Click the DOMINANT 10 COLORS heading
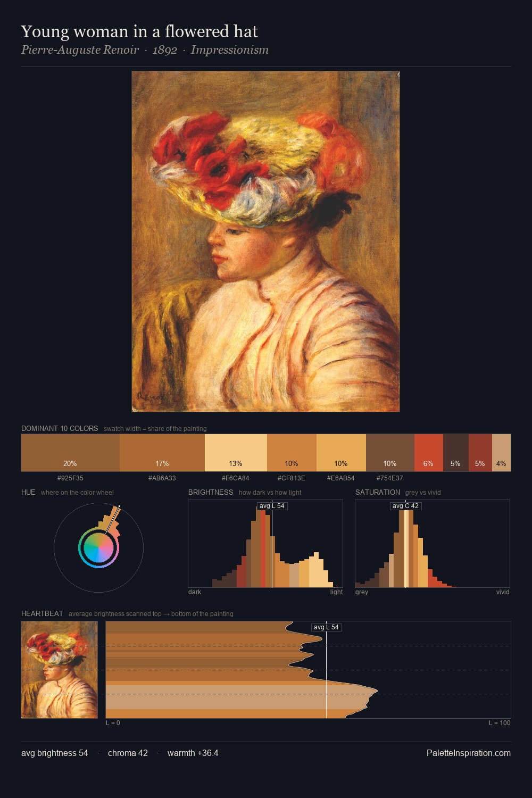This screenshot has height=798, width=532. coord(60,429)
